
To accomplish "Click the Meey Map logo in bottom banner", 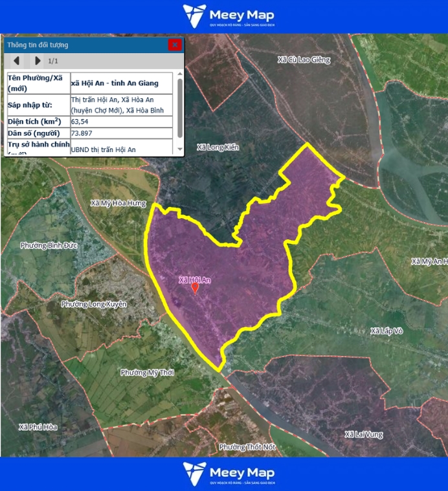I will click(x=229, y=474).
